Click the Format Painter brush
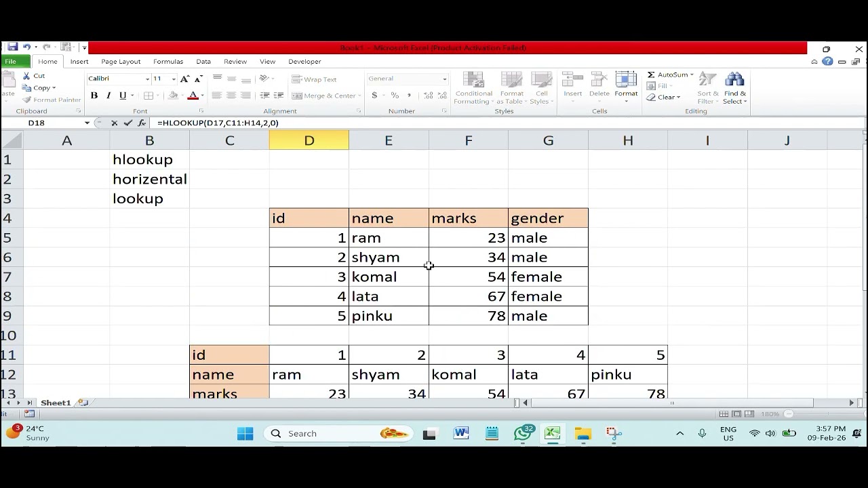Image resolution: width=868 pixels, height=488 pixels. [x=52, y=100]
